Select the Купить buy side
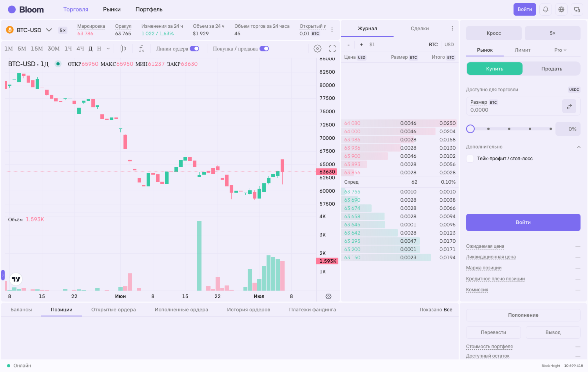The image size is (588, 372). tap(495, 69)
